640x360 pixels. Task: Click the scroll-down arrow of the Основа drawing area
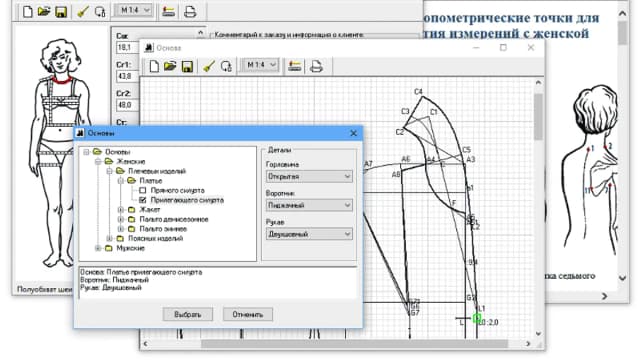coord(538,334)
